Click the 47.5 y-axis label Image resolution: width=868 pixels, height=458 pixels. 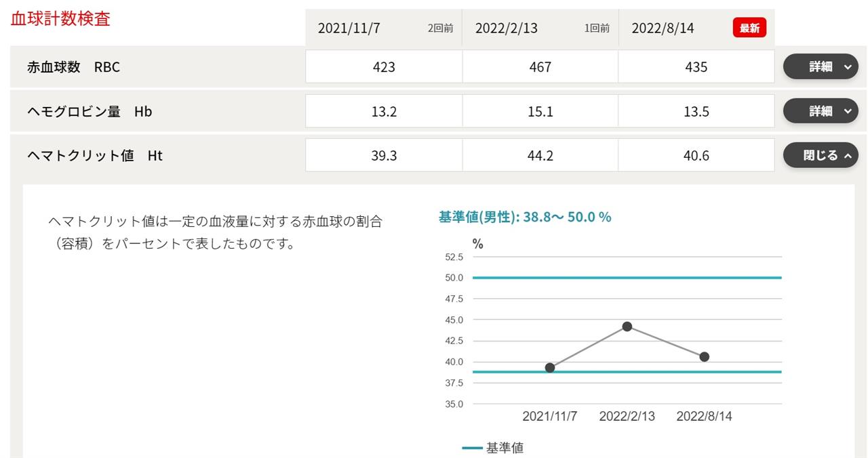click(454, 299)
